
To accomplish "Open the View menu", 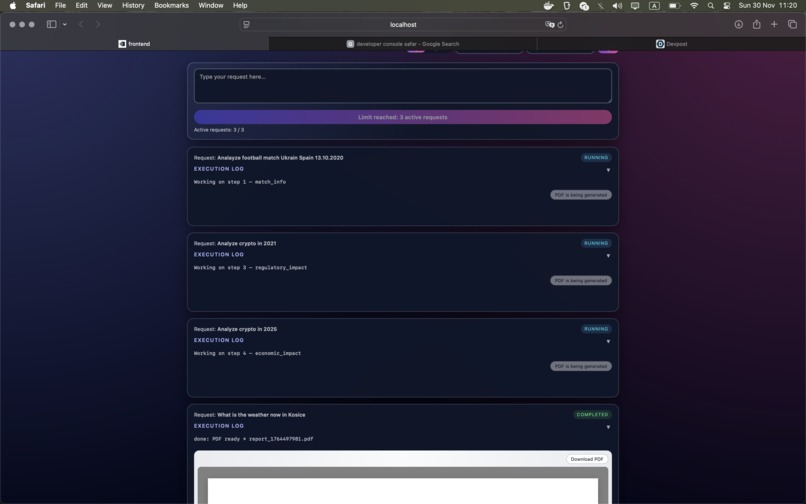I will point(104,6).
